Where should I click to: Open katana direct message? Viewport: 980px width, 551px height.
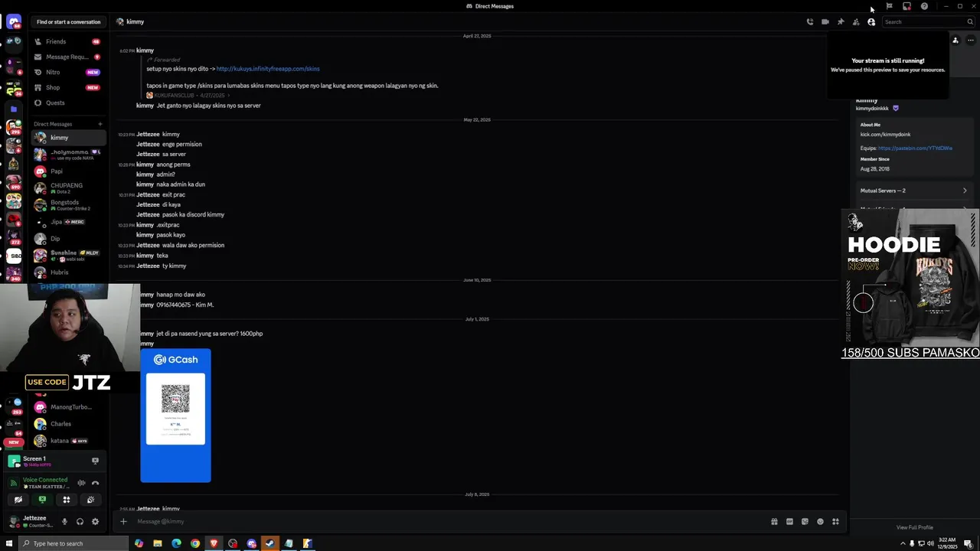69,441
